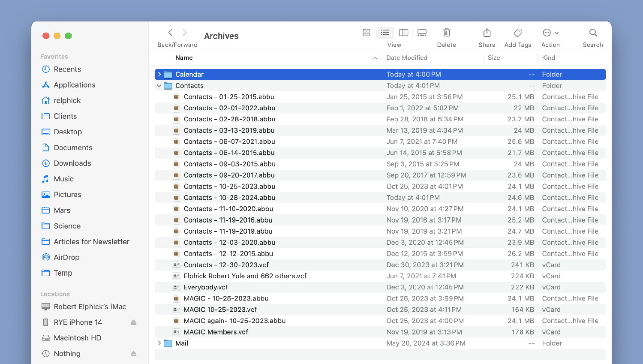Switch to column view in toolbar

(x=403, y=33)
